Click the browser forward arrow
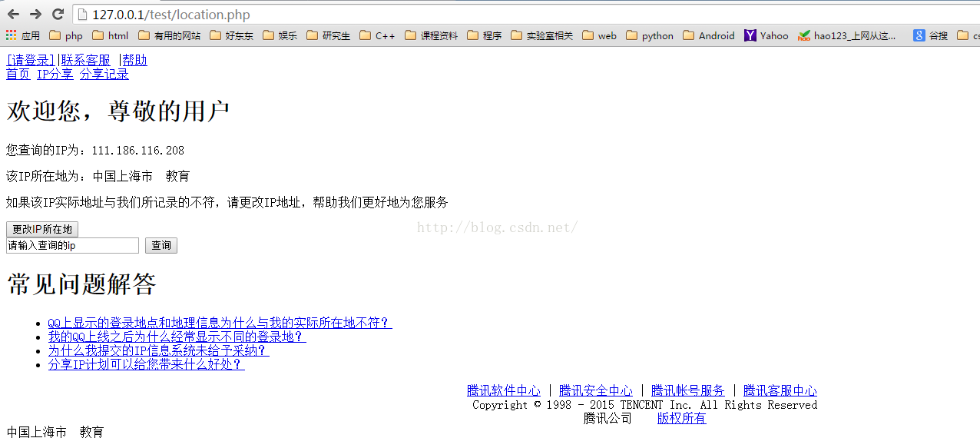Image resolution: width=980 pixels, height=438 pixels. pos(35,15)
